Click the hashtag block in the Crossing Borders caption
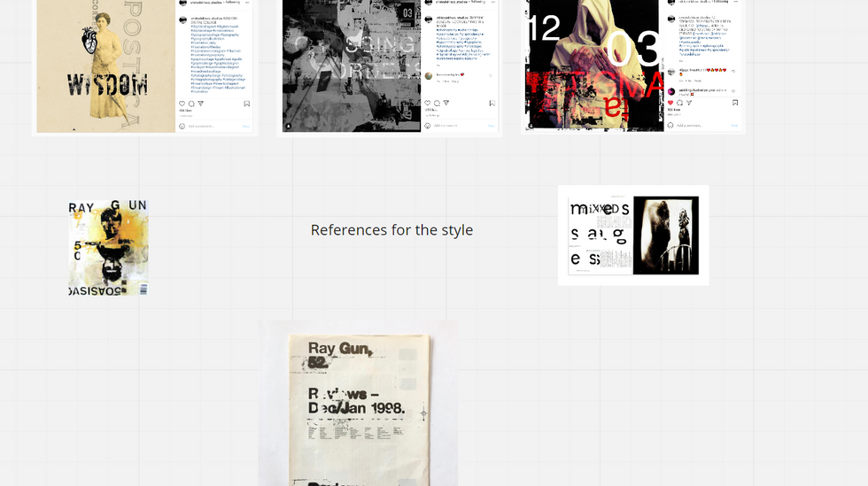Screen dimensions: 868x486 tap(463, 43)
